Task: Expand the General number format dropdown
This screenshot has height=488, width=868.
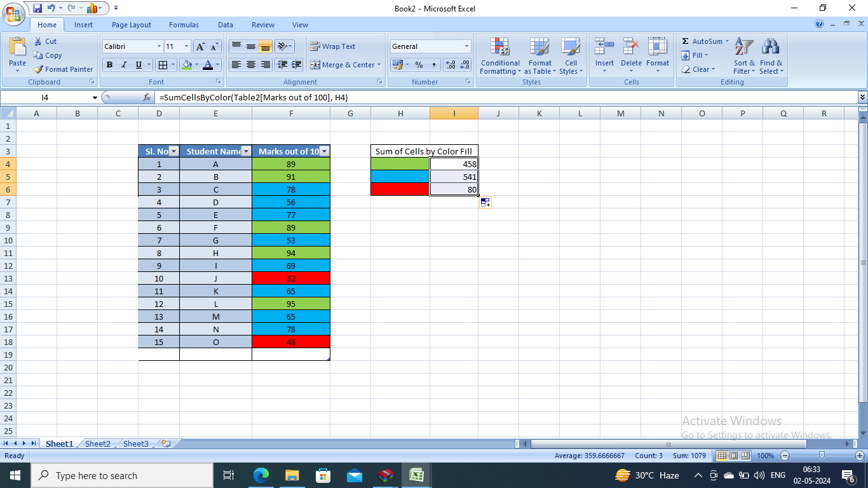Action: pos(466,46)
